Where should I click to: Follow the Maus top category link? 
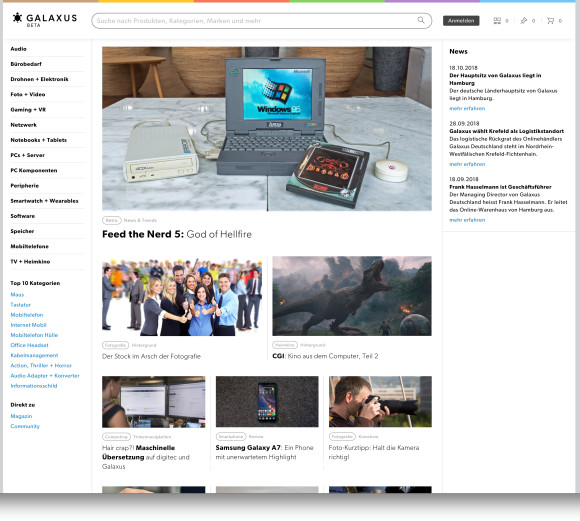point(17,295)
